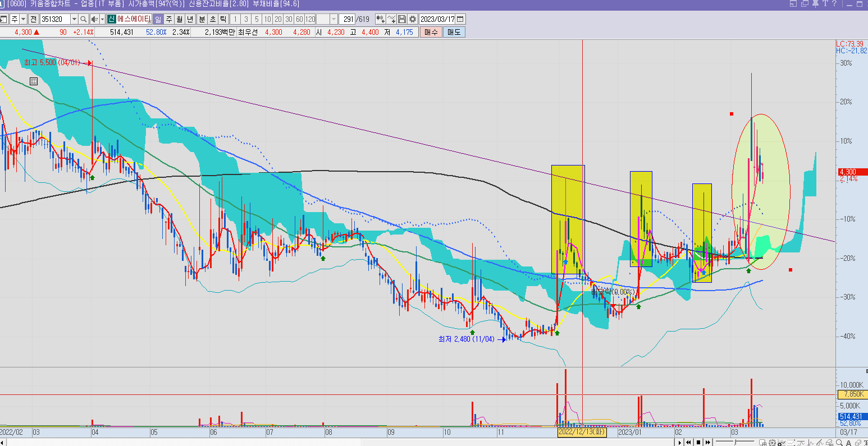Save chart with the floppy disk icon
868x446 pixels.
[x=402, y=19]
